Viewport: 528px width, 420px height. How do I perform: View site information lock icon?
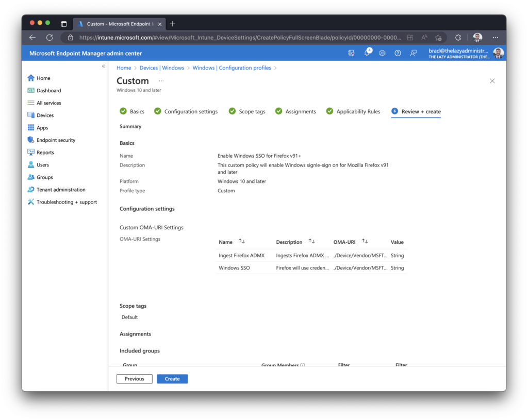(x=70, y=37)
